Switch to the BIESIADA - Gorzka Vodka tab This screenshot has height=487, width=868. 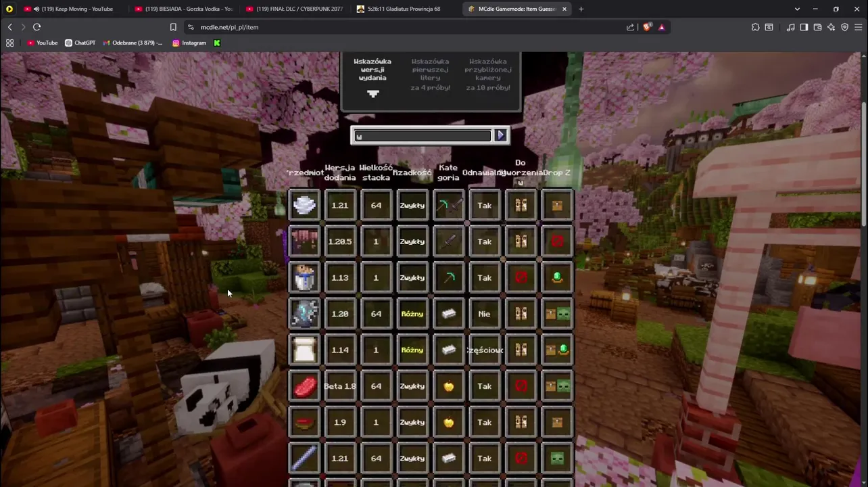(183, 9)
